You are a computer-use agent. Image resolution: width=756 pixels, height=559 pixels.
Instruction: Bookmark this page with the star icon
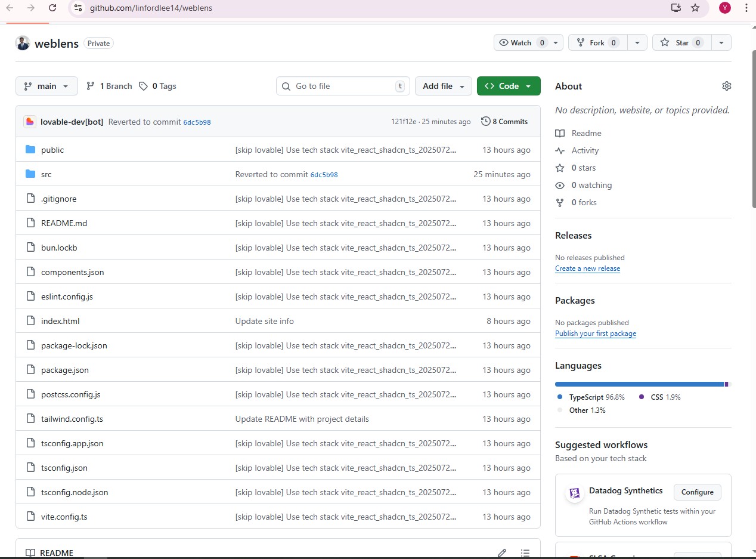695,8
